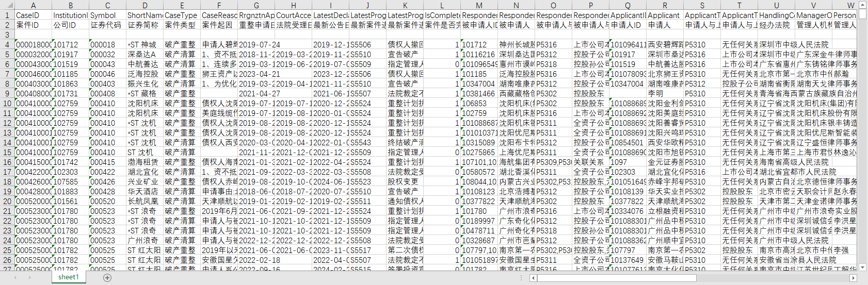The height and width of the screenshot is (285, 868).
Task: Select column Q header
Action: (x=628, y=5)
